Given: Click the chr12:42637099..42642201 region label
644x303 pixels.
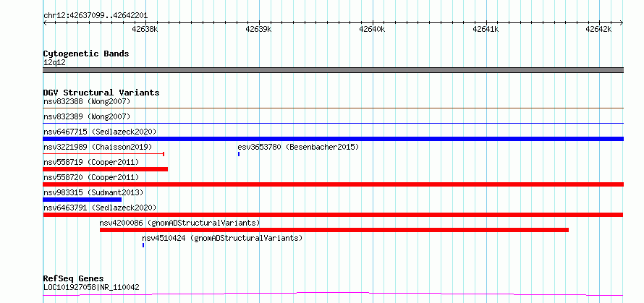Looking at the screenshot, I should [x=96, y=16].
